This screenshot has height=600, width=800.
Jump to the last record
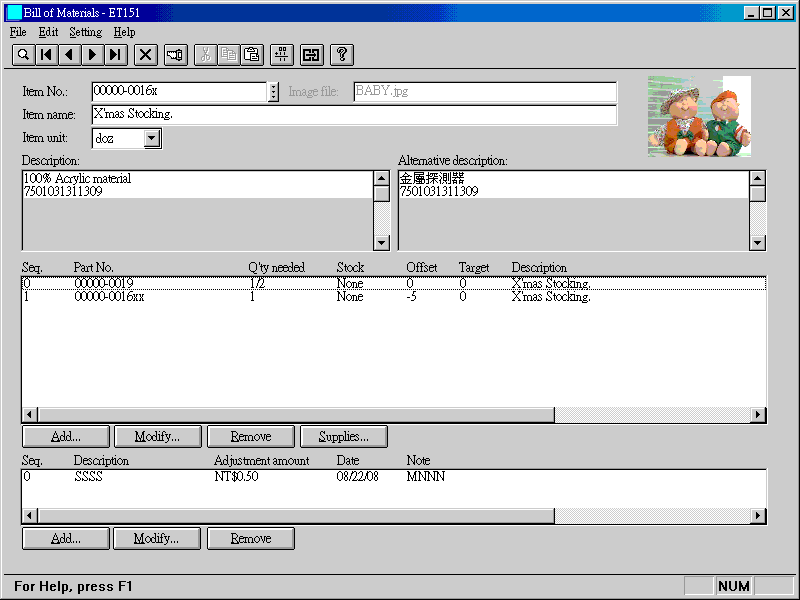pyautogui.click(x=116, y=55)
